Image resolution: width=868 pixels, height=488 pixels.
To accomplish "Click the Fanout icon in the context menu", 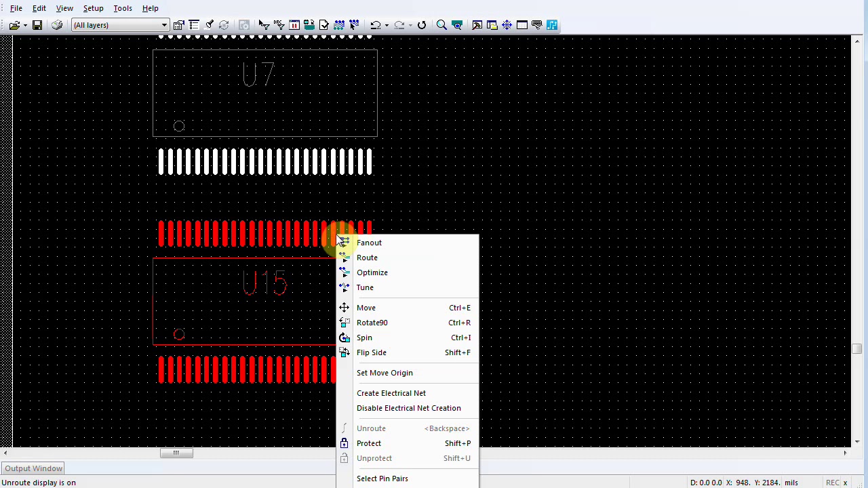I will (x=344, y=243).
